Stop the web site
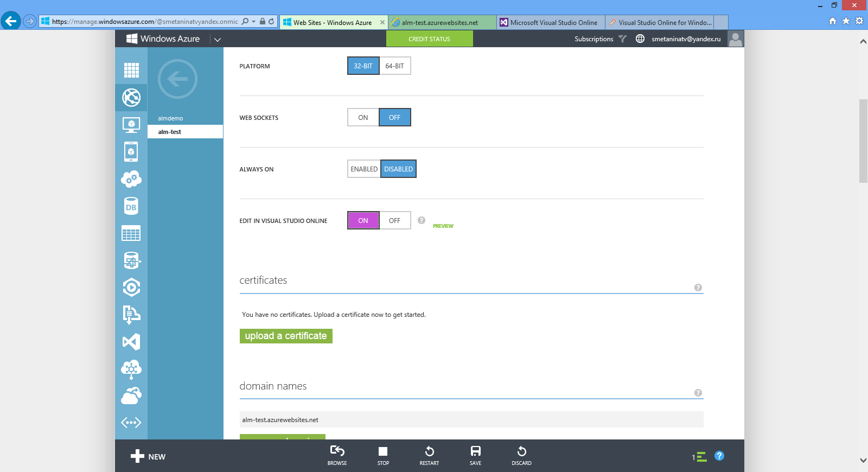 point(383,455)
